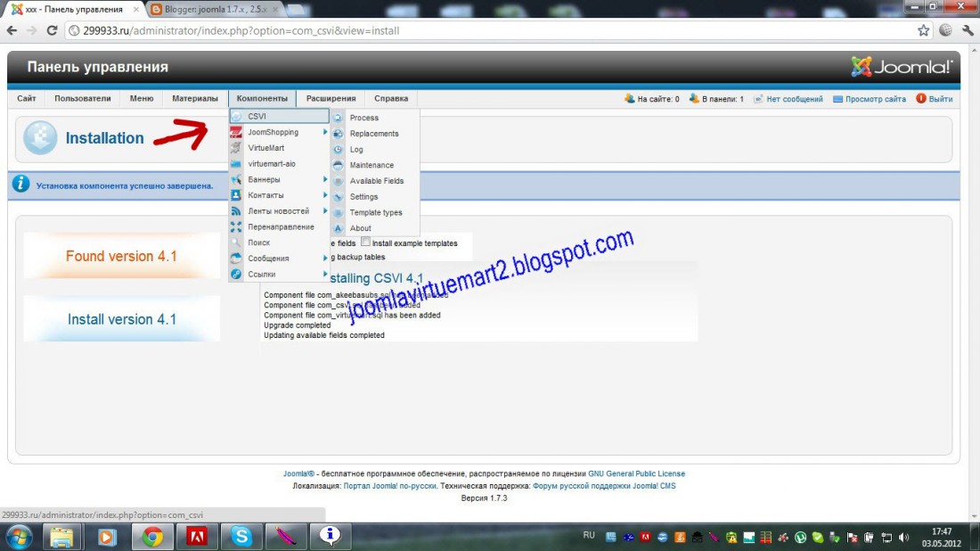The width and height of the screenshot is (980, 551).
Task: Expand Ленты новостей submenu arrow
Action: point(325,210)
